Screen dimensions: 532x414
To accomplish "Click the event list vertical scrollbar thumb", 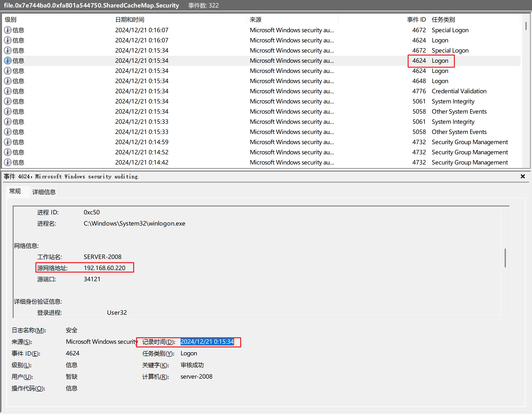I will [526, 26].
